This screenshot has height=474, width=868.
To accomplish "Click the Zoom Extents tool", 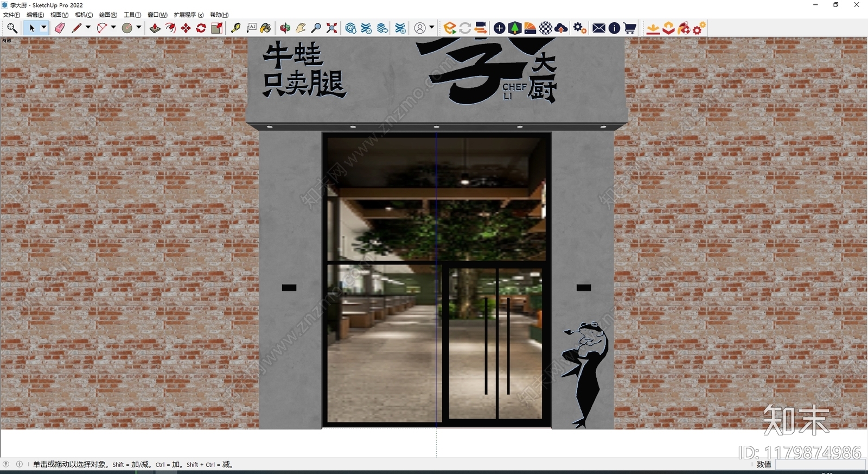I will pyautogui.click(x=331, y=28).
